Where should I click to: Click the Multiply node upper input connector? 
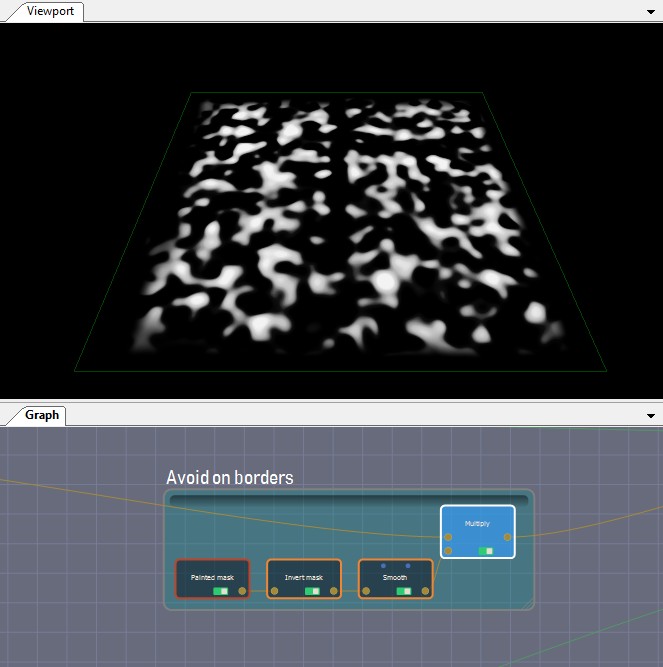click(448, 537)
